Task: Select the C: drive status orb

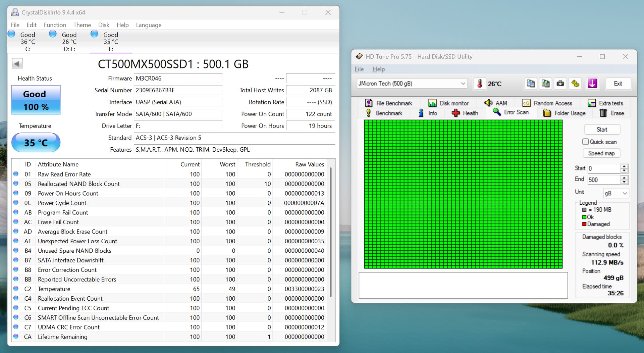Action: click(x=11, y=34)
